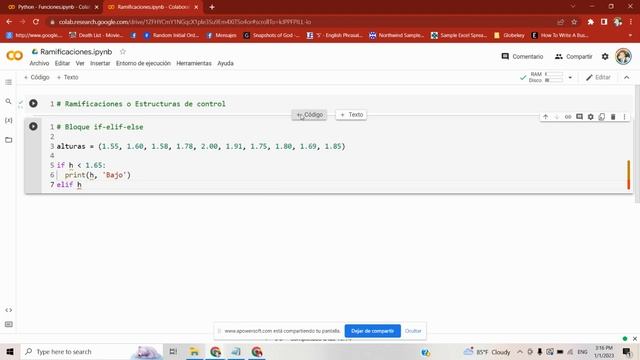Open new browser tab plus button

click(212, 7)
